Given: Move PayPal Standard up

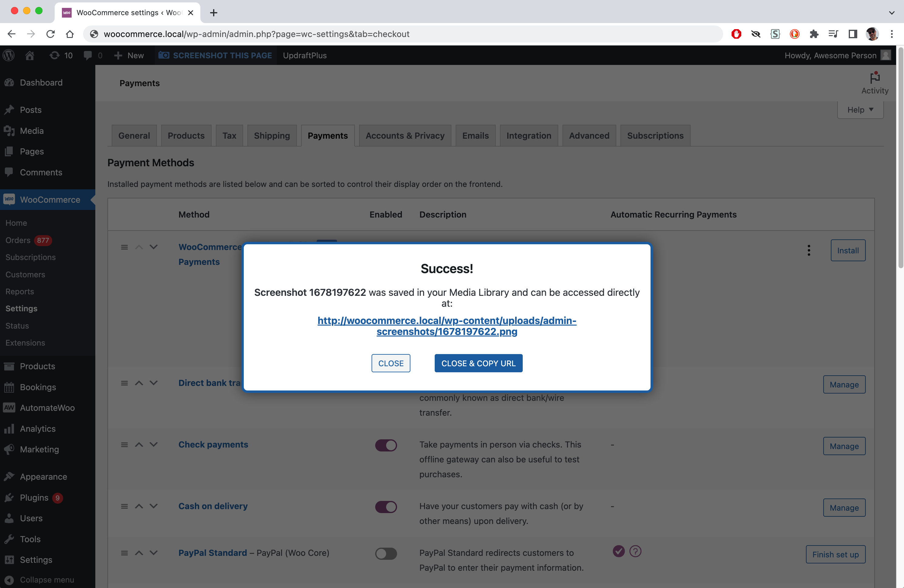Looking at the screenshot, I should (x=139, y=553).
